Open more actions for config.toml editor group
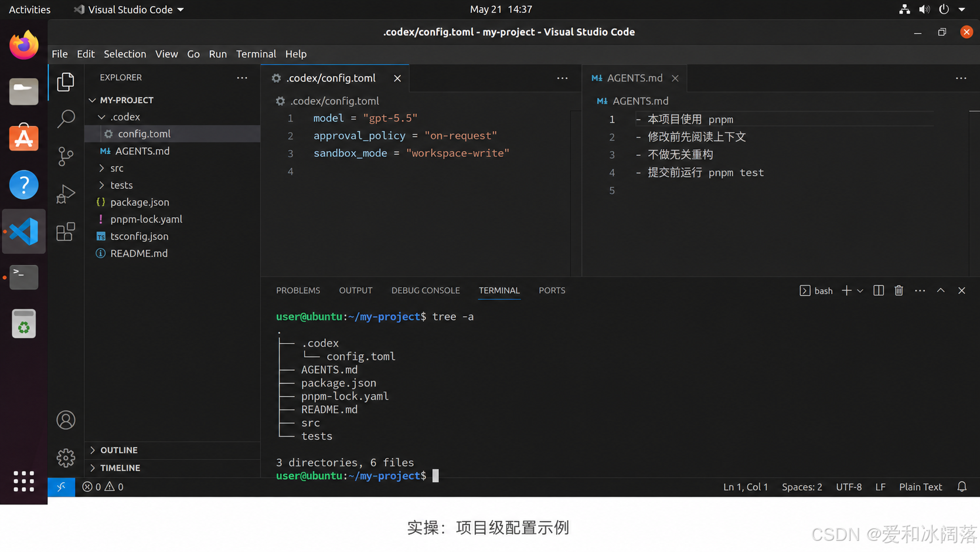 562,78
